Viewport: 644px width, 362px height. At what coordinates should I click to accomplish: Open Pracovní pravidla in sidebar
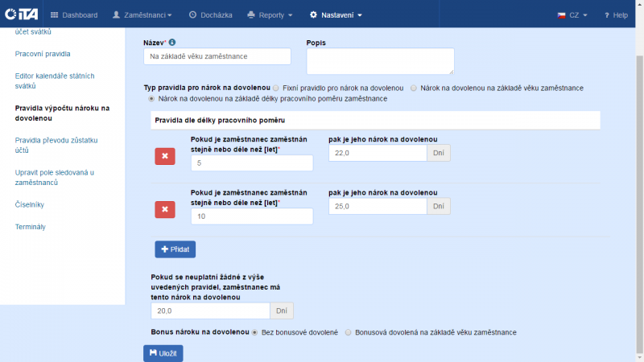click(43, 54)
